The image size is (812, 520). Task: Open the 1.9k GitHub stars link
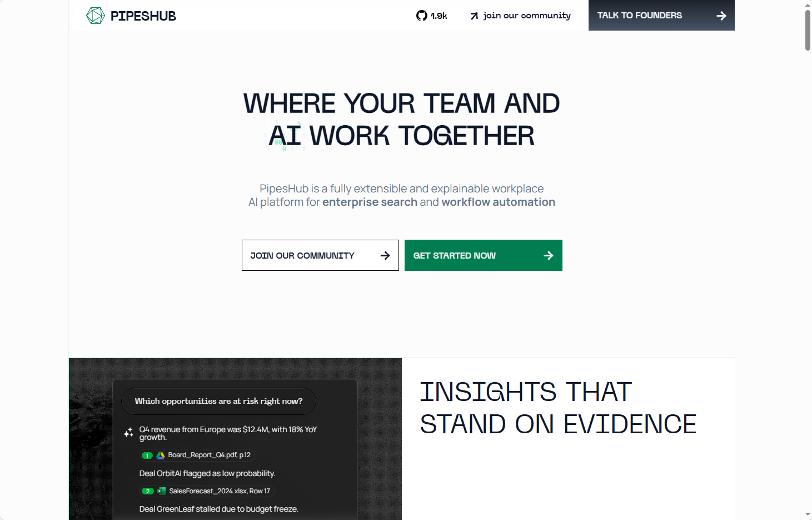[439, 16]
